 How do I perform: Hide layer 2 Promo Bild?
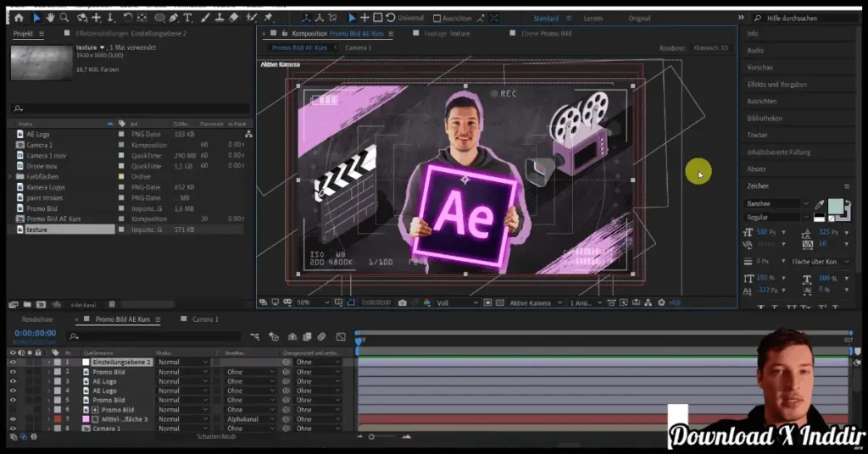(x=13, y=372)
